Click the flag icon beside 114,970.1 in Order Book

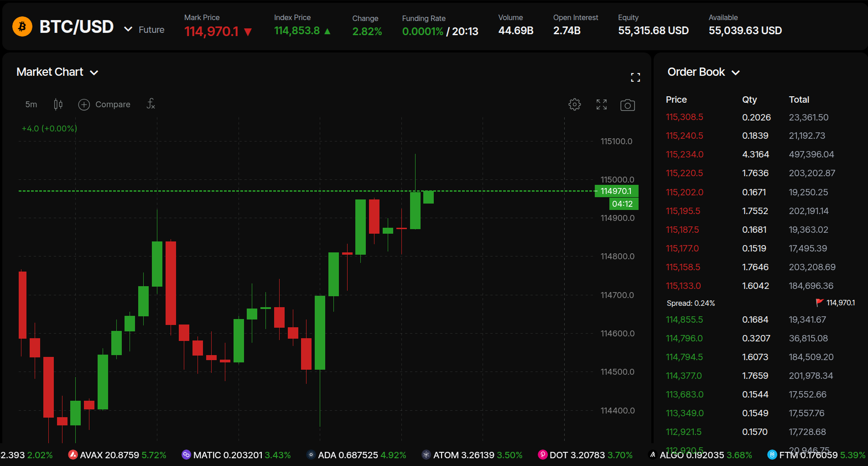[819, 302]
